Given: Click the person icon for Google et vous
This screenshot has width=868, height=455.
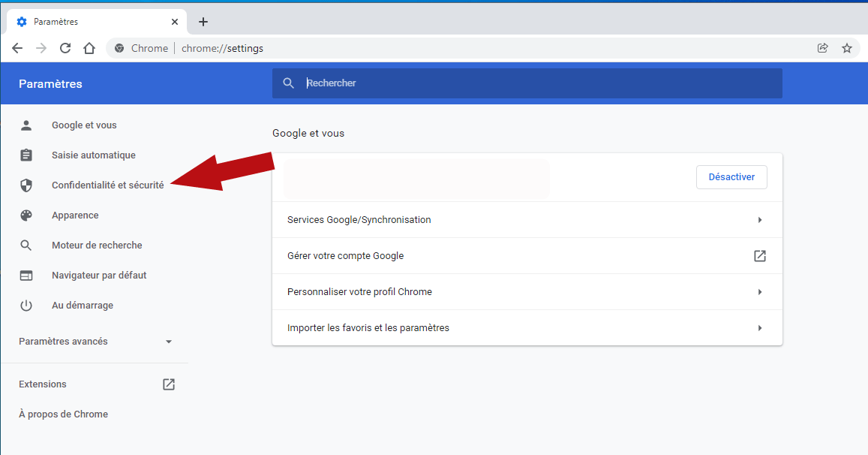Looking at the screenshot, I should click(26, 125).
